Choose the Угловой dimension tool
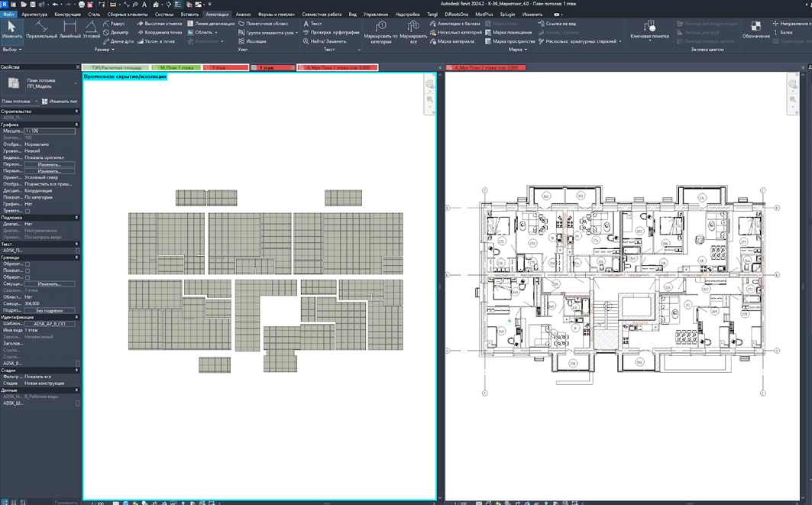 pyautogui.click(x=91, y=30)
